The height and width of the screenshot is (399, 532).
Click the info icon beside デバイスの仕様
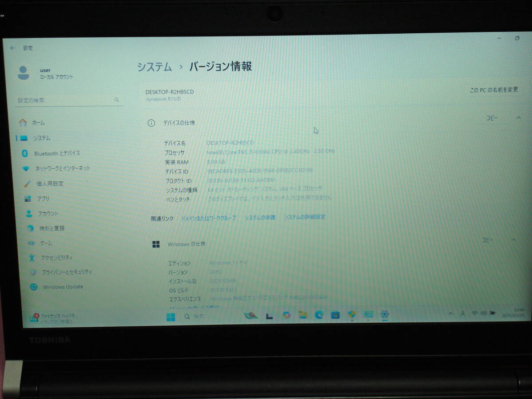[151, 123]
